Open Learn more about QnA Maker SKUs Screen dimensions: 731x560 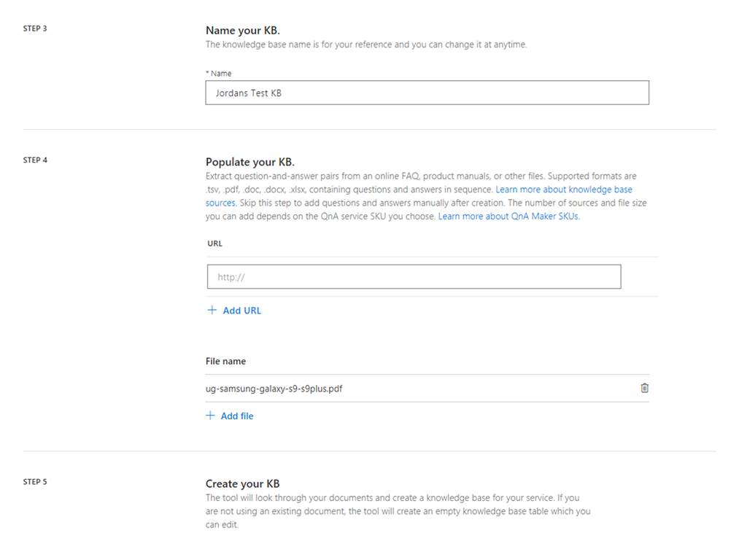pyautogui.click(x=508, y=217)
